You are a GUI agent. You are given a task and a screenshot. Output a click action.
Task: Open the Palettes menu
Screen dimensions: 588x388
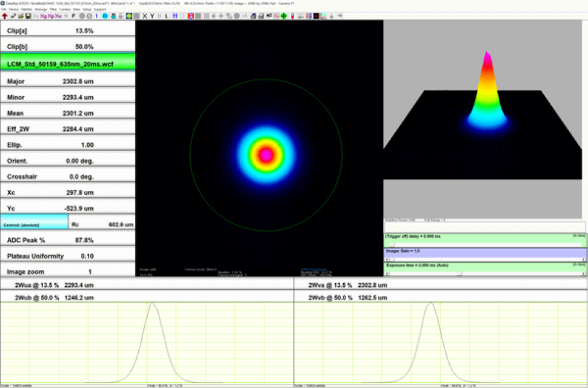(27, 9)
